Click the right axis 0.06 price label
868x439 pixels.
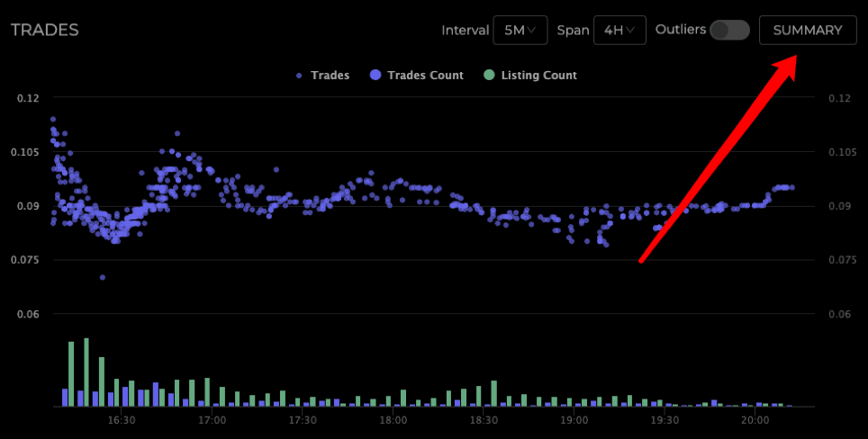click(x=839, y=314)
